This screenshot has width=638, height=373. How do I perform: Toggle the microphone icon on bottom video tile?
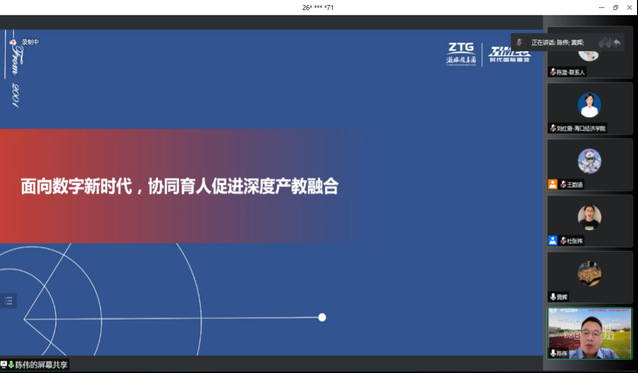point(553,353)
